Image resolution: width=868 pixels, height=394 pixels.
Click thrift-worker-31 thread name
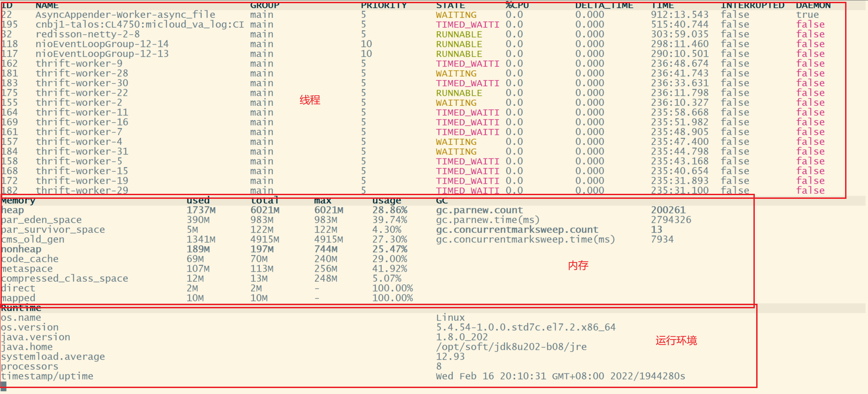pos(82,152)
